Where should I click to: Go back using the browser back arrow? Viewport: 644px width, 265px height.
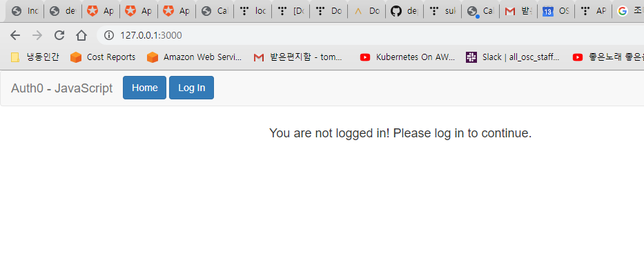(15, 36)
